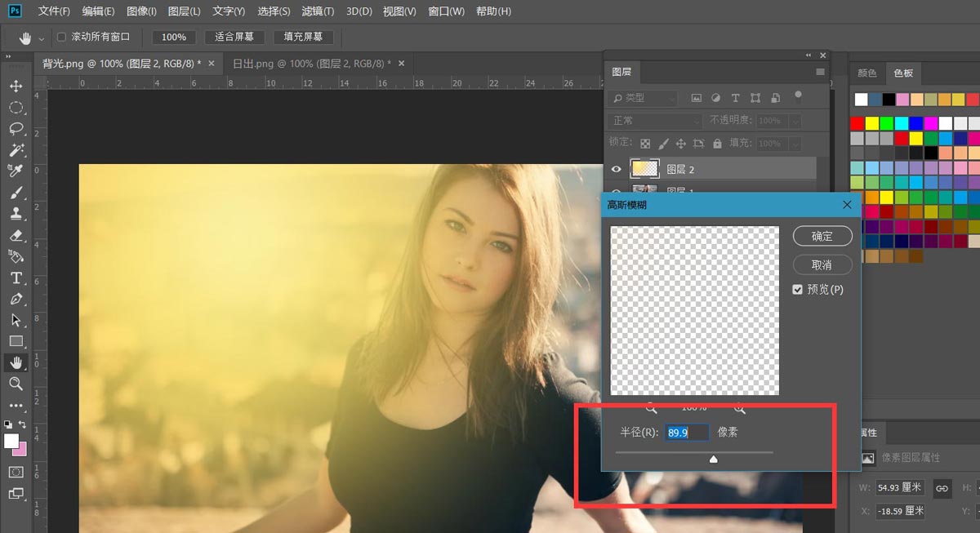Select the Pen tool
The width and height of the screenshot is (980, 533).
click(16, 299)
